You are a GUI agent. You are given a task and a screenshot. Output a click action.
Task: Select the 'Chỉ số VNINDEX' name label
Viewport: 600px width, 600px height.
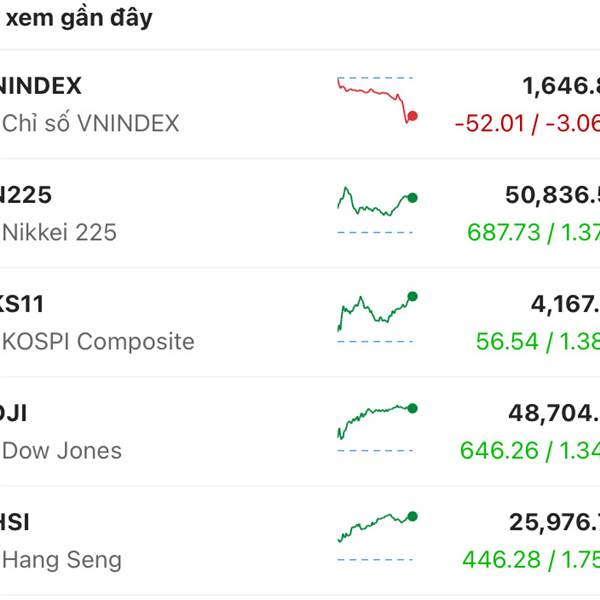[x=90, y=124]
